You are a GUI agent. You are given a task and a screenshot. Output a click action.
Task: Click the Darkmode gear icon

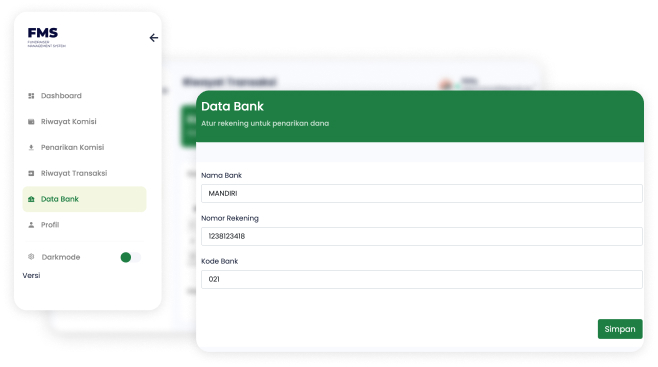click(31, 257)
